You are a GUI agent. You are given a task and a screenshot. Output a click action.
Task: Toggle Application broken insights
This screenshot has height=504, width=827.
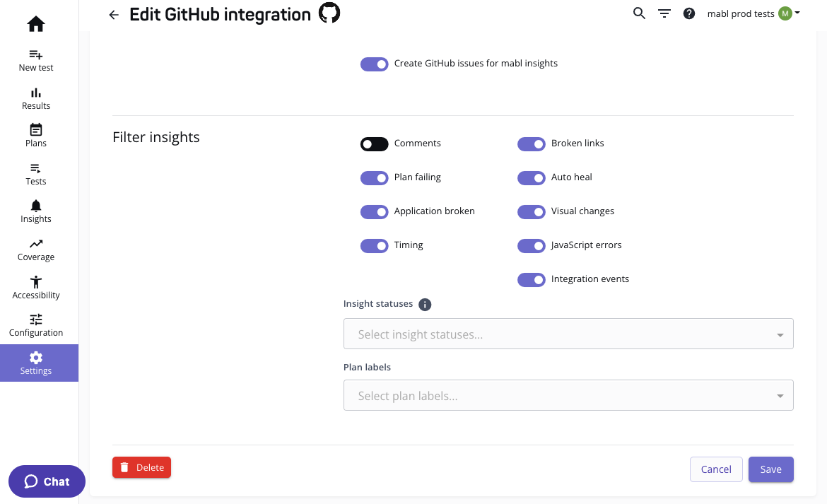coord(375,212)
